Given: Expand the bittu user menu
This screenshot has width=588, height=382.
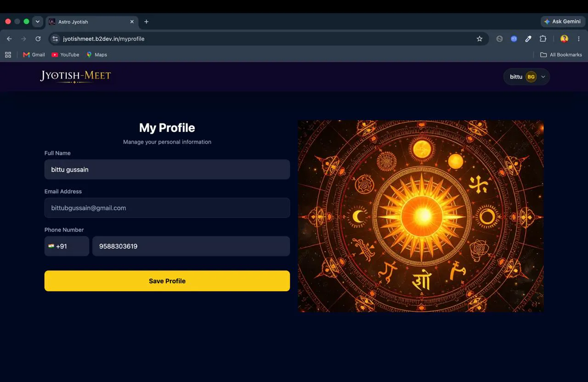Looking at the screenshot, I should point(526,77).
